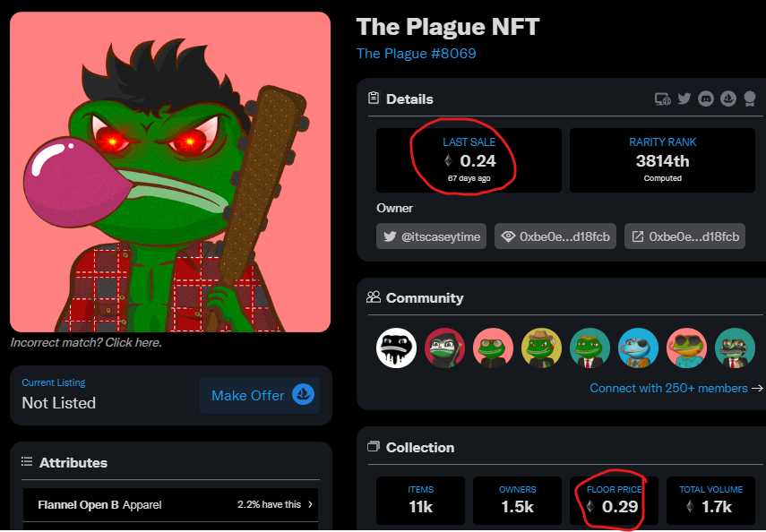This screenshot has height=532, width=766.
Task: Open the pink-background frog with glasses avatar
Action: tap(493, 348)
